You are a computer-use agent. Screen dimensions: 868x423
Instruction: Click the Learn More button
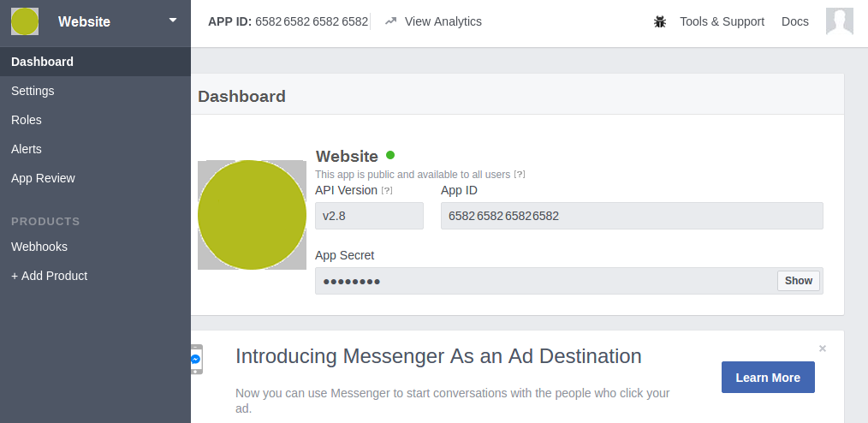[768, 378]
